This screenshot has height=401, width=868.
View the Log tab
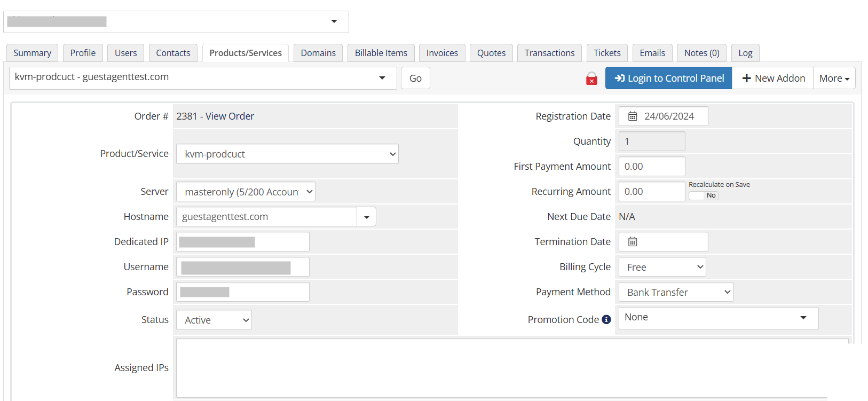point(745,53)
